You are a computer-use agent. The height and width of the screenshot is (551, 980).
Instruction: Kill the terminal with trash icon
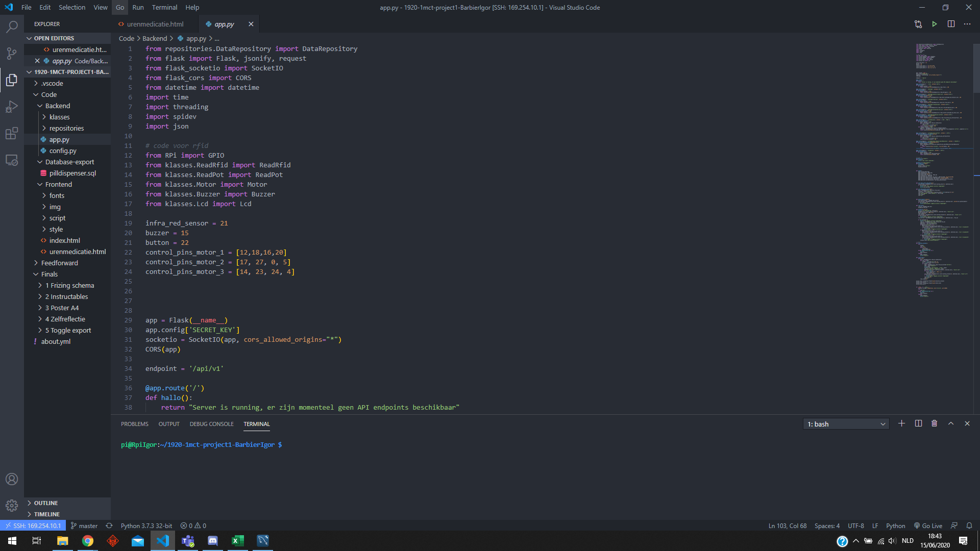[935, 423]
